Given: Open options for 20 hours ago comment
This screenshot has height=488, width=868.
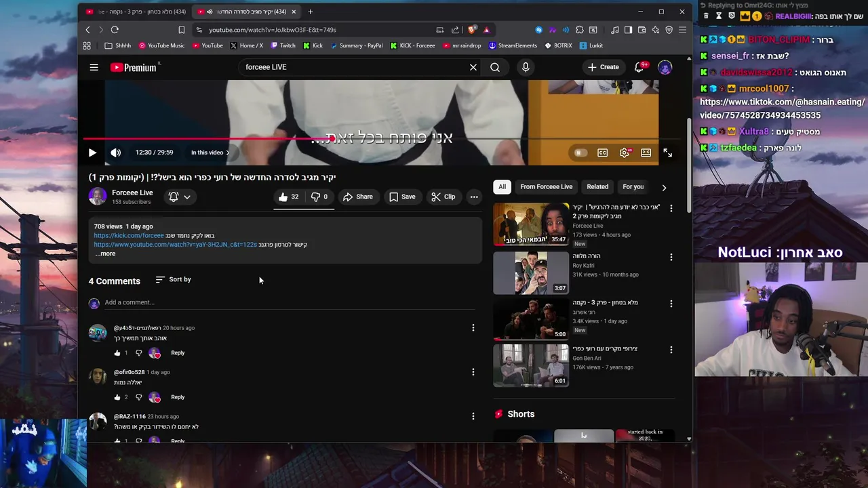Looking at the screenshot, I should tap(473, 327).
